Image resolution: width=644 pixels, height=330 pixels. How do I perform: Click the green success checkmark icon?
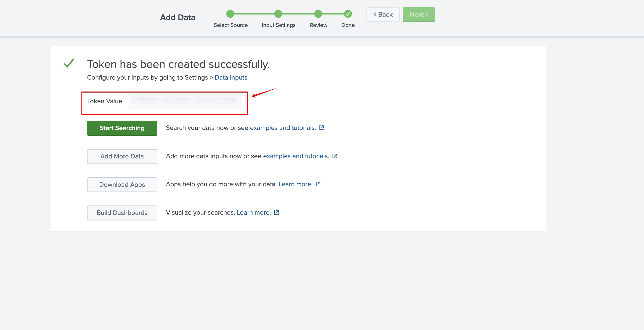pyautogui.click(x=69, y=63)
